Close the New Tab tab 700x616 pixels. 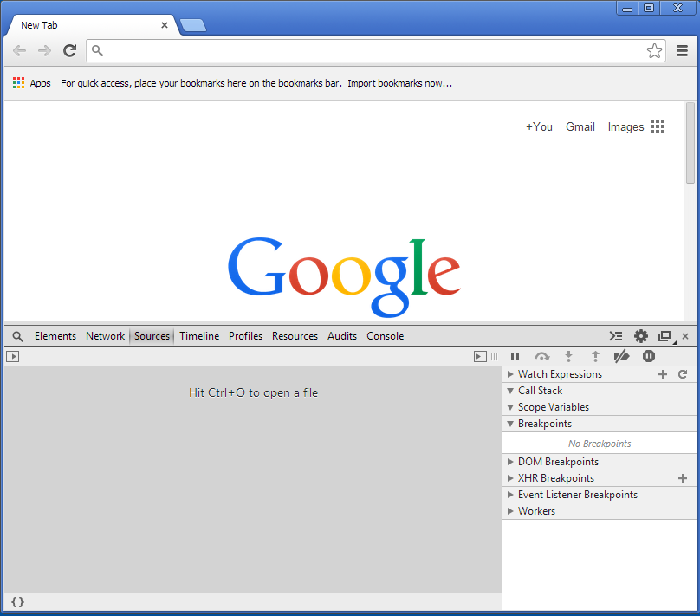(165, 25)
